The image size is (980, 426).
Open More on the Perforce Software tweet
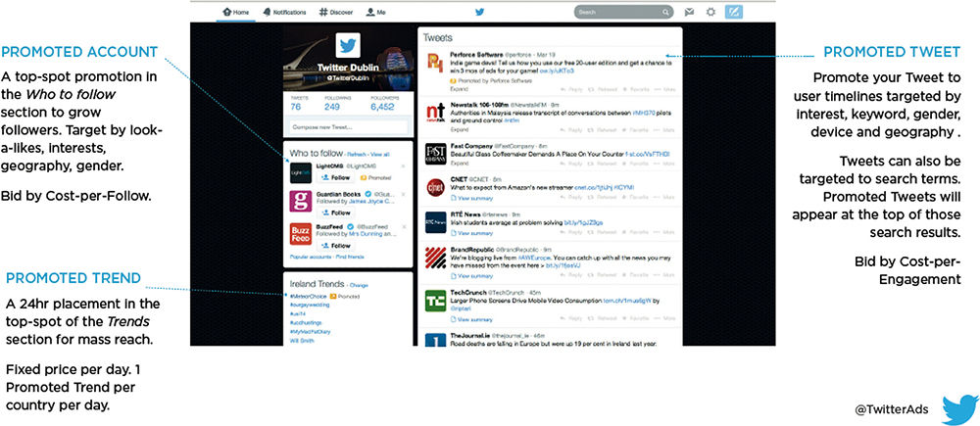pos(666,89)
